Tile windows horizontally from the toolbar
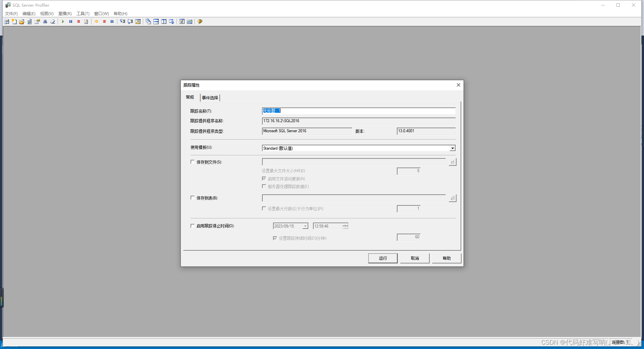This screenshot has height=349, width=644. pyautogui.click(x=156, y=21)
